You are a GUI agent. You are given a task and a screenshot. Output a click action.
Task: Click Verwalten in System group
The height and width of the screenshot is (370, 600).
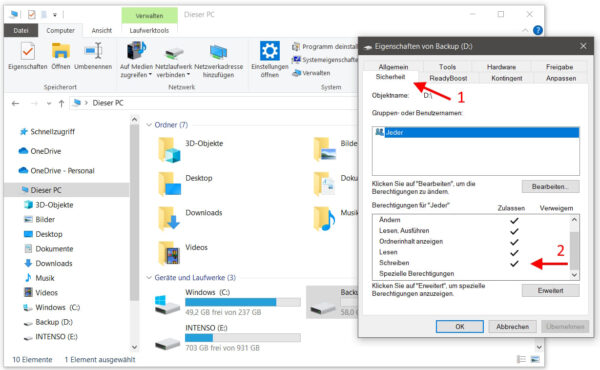click(311, 73)
